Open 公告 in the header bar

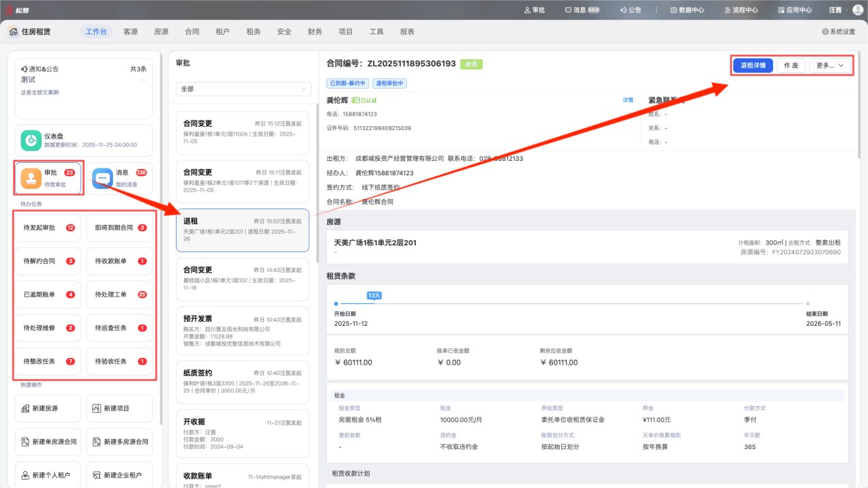click(630, 10)
